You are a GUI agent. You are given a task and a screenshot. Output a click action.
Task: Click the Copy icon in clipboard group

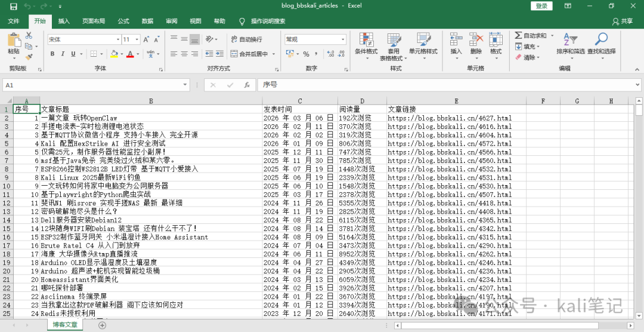[x=29, y=47]
